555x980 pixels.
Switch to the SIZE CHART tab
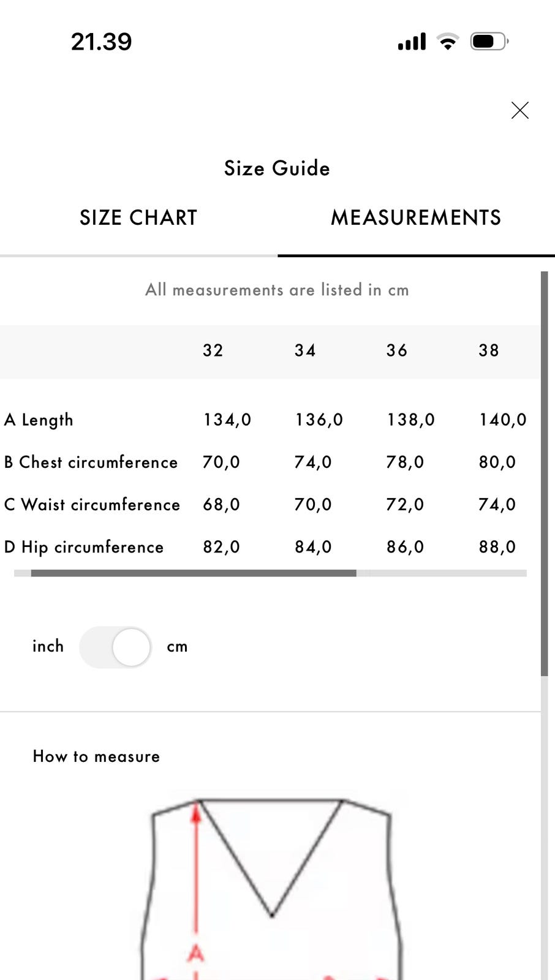[138, 218]
